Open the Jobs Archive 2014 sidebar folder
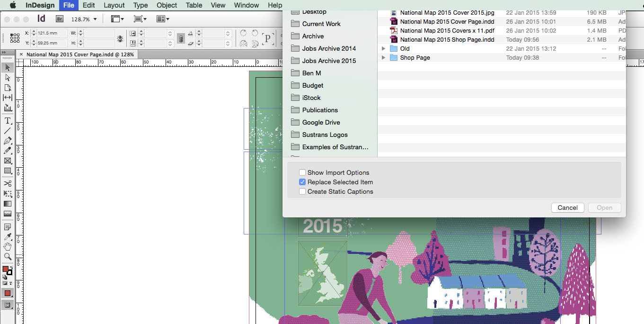Viewport: 644px width, 324px height. [x=329, y=48]
